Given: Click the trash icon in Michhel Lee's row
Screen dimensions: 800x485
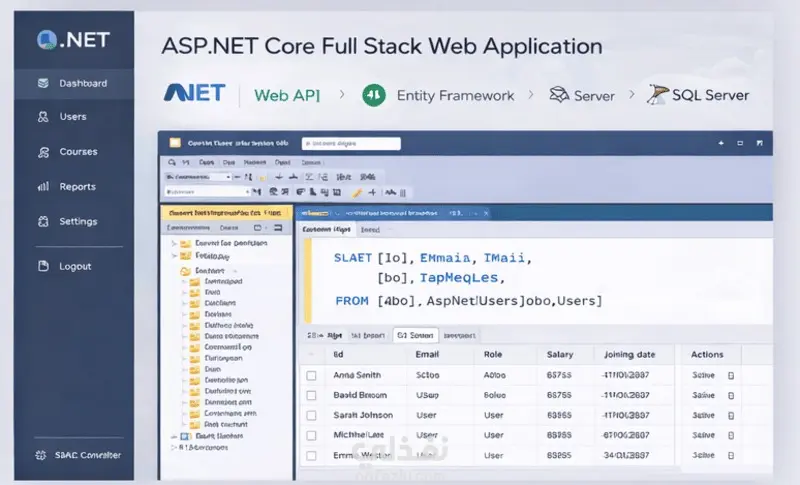Looking at the screenshot, I should tap(731, 436).
